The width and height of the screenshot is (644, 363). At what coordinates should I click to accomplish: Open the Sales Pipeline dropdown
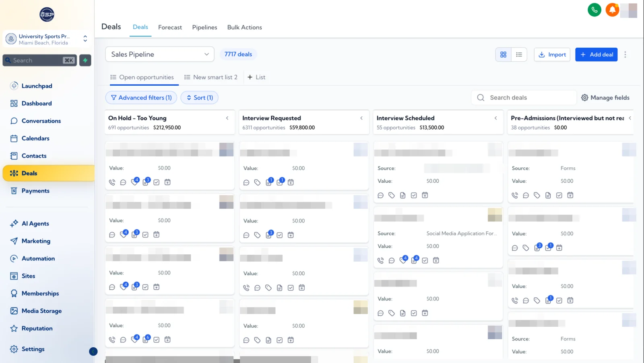click(x=160, y=54)
